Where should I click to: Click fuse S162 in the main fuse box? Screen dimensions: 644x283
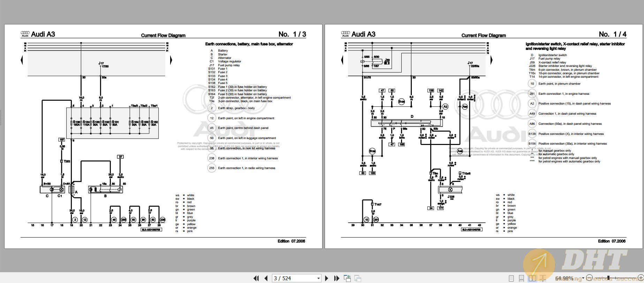click(x=154, y=123)
